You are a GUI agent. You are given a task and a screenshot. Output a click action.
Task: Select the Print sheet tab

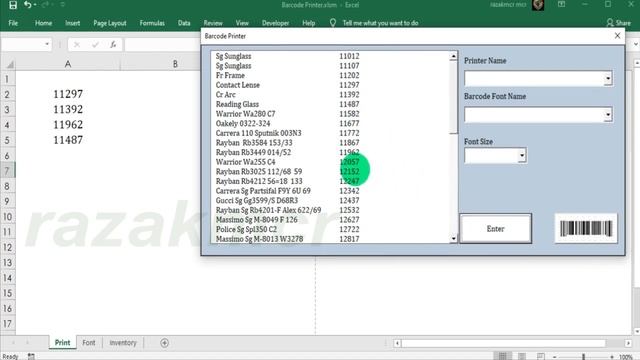[x=62, y=343]
